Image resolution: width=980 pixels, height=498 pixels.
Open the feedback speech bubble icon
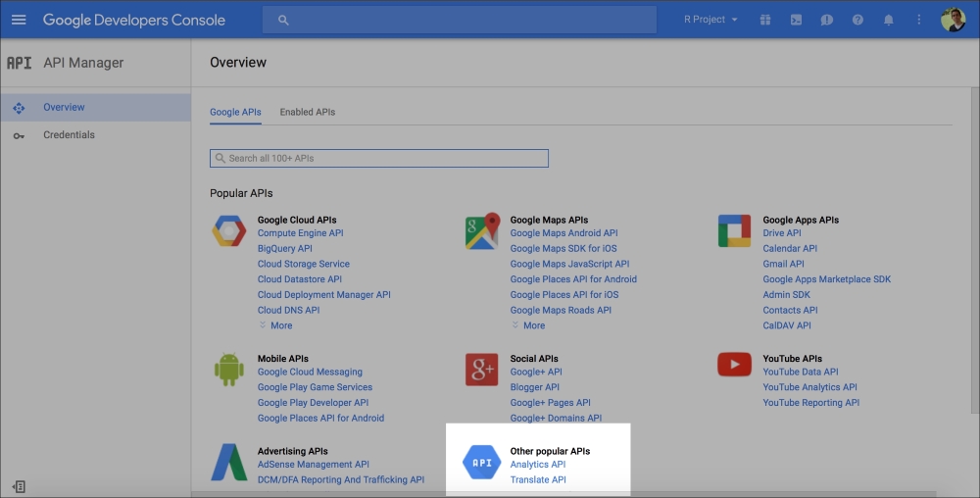coord(826,20)
